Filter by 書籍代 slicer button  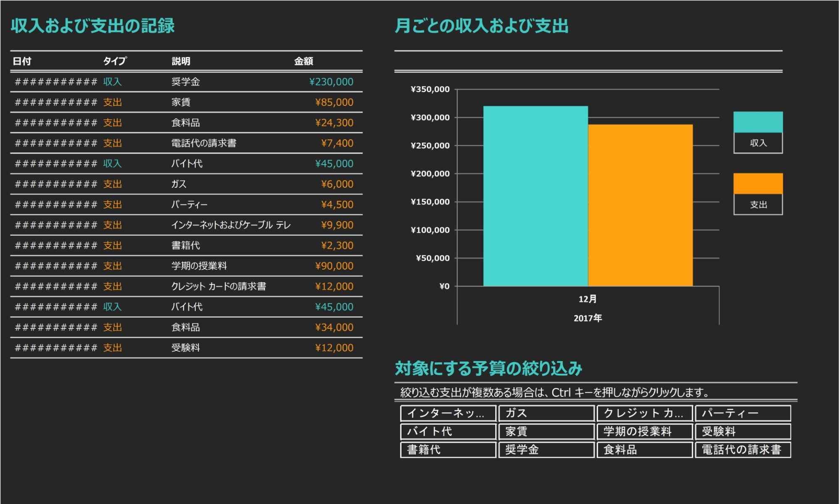tap(448, 450)
